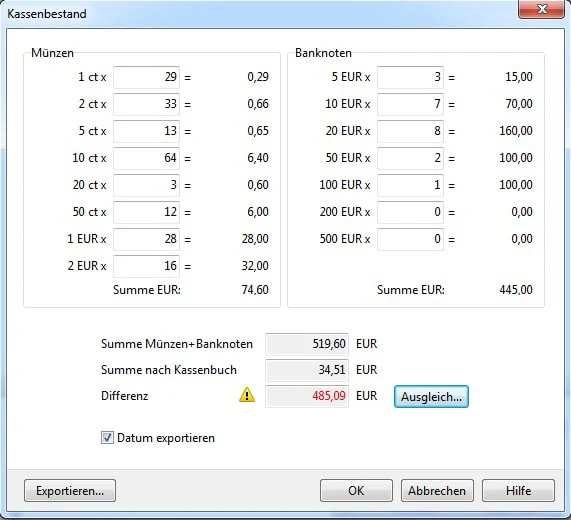This screenshot has width=571, height=520.
Task: Focus the 10 ct quantity field
Action: [x=146, y=158]
